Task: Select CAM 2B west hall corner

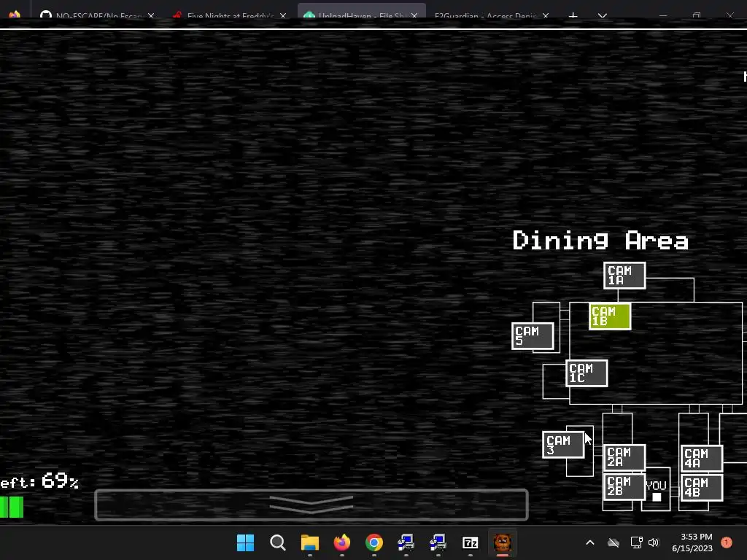Action: pyautogui.click(x=624, y=486)
